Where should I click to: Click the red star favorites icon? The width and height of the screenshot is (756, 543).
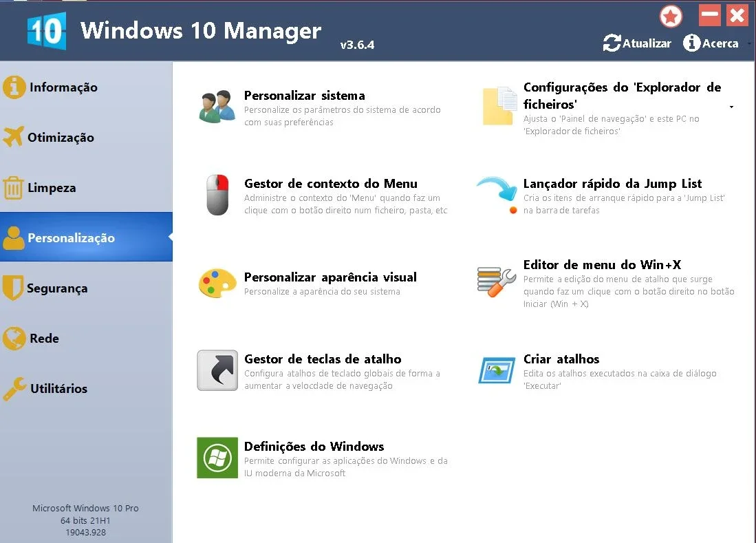click(x=671, y=17)
